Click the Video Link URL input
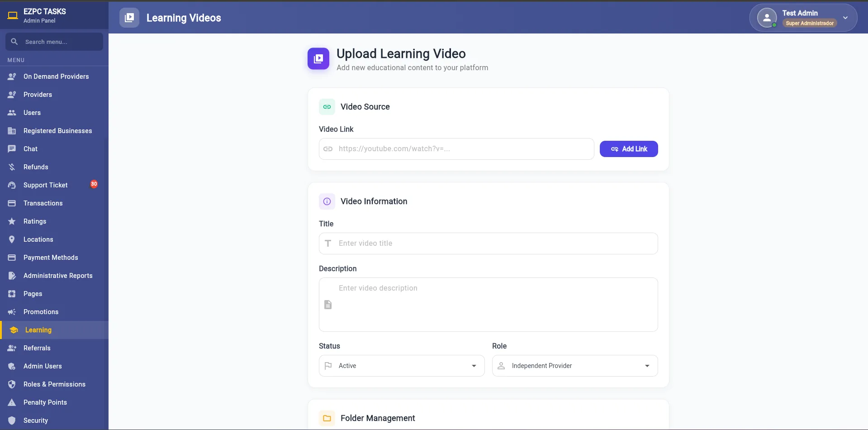Image resolution: width=868 pixels, height=430 pixels. tap(456, 149)
